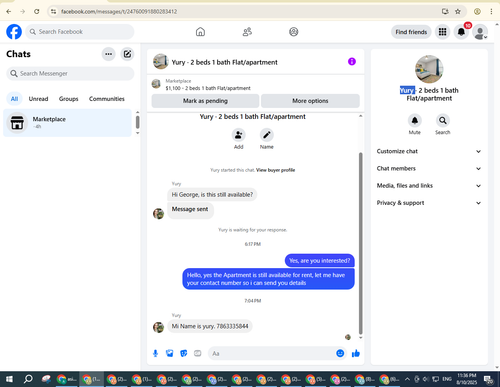500x387 pixels.
Task: Go back with the browser back arrow
Action: coord(9,11)
